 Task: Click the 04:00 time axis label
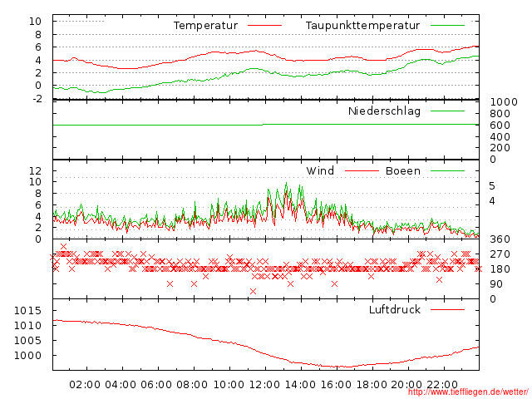tap(121, 385)
